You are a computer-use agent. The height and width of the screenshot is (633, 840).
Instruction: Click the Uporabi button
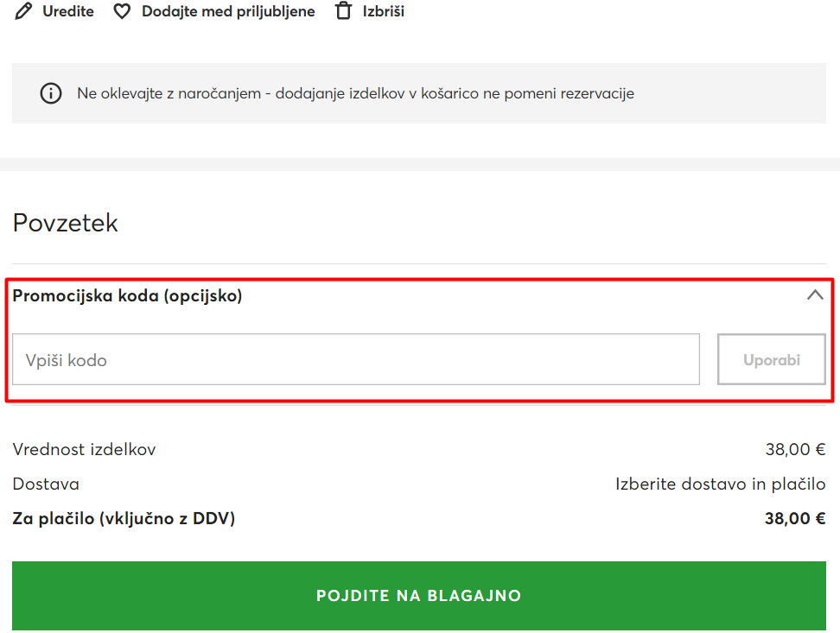click(772, 359)
